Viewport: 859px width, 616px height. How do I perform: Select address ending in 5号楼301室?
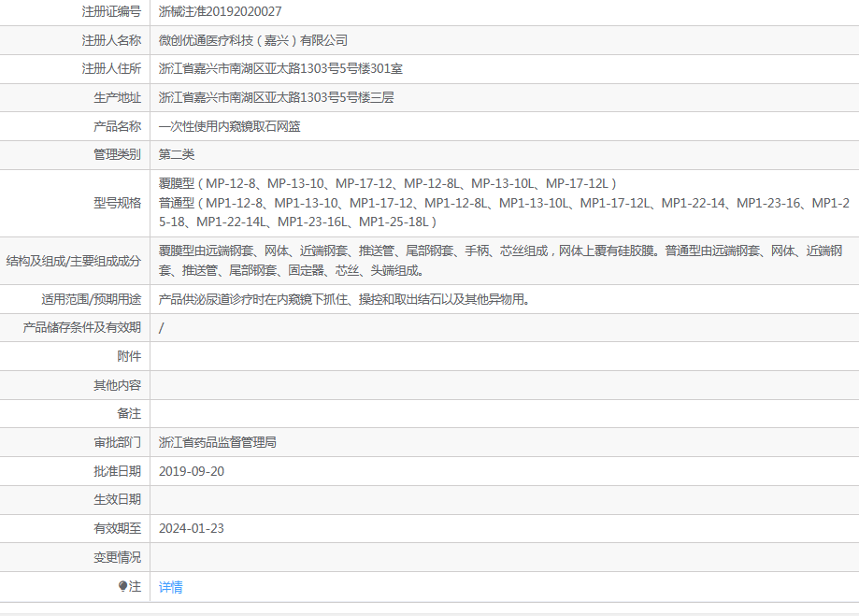(280, 68)
